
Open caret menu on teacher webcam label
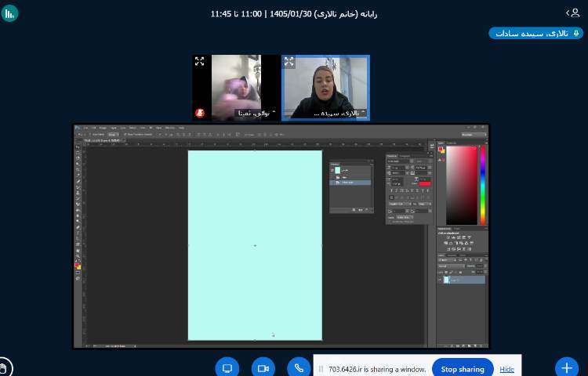[363, 112]
